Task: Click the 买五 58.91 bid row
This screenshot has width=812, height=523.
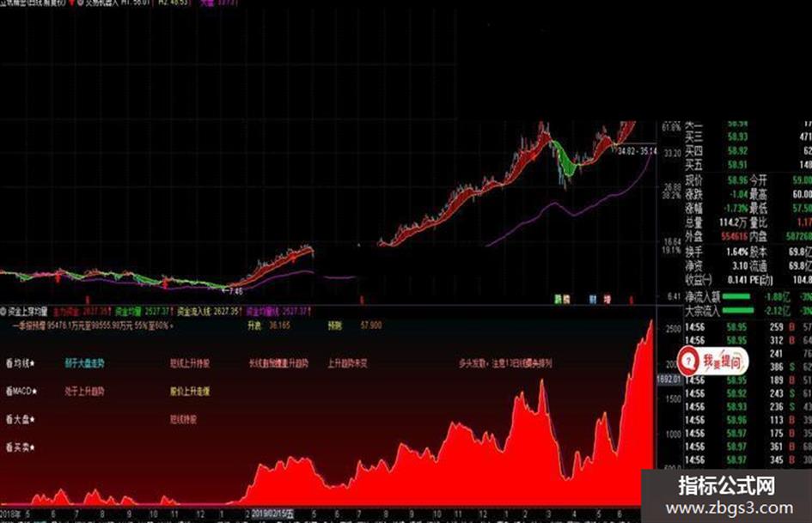Action: (748, 165)
